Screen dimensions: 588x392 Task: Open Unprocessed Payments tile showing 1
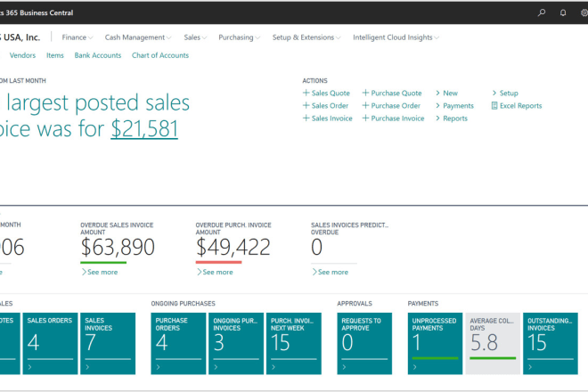coord(435,344)
